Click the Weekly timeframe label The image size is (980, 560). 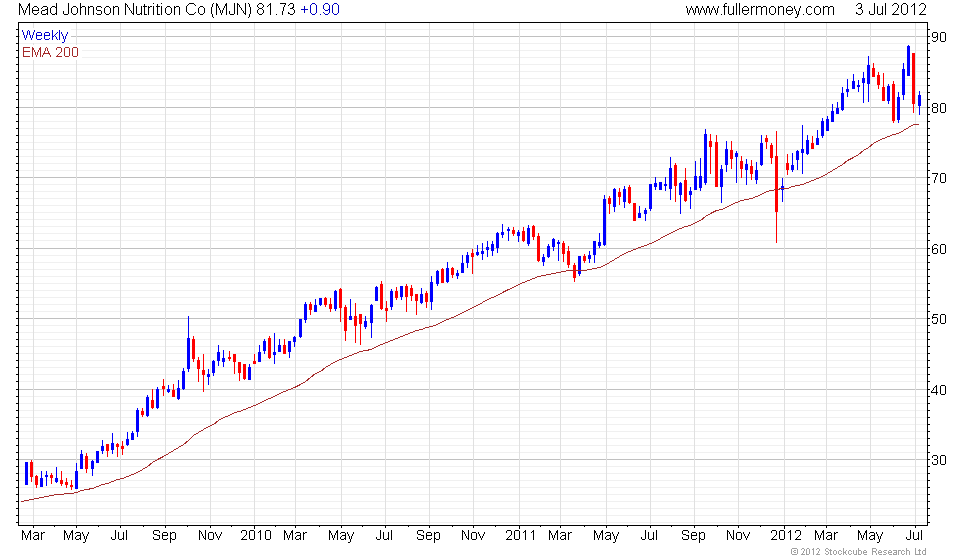pos(44,36)
